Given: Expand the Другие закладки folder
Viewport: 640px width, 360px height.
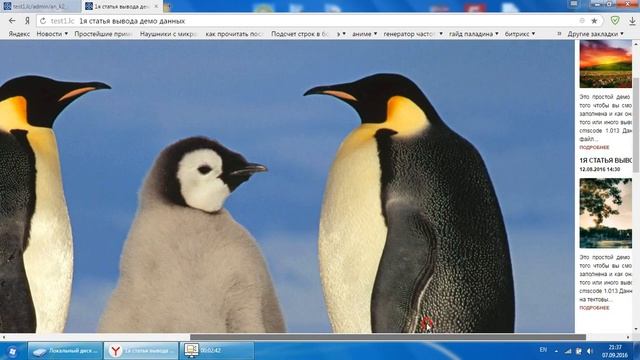Looking at the screenshot, I should [x=596, y=34].
